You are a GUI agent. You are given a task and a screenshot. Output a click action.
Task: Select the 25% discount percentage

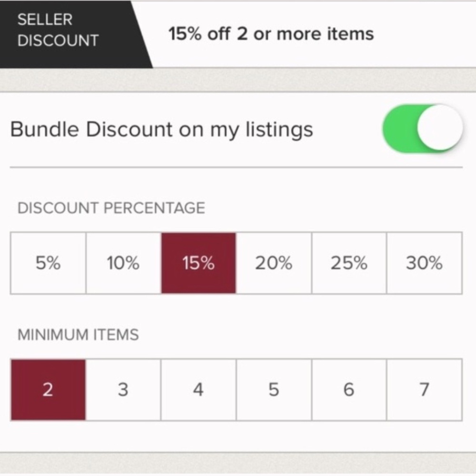[x=348, y=263]
